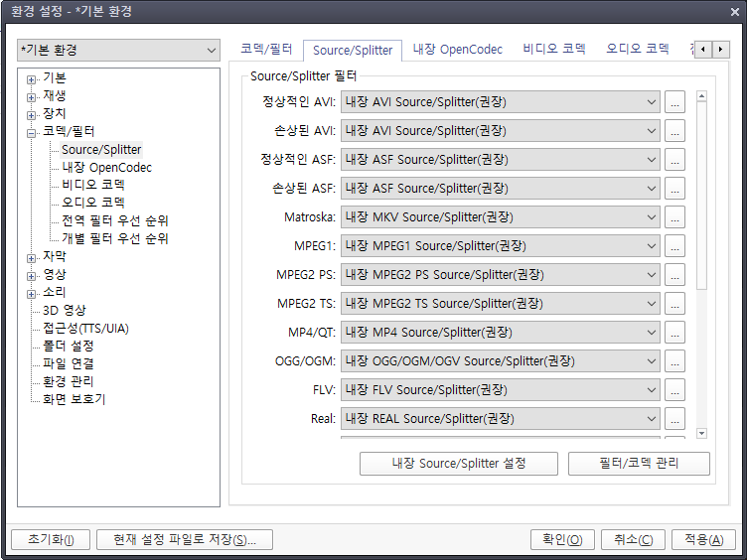The image size is (747, 560).
Task: Select 전역 필터 우선 순위 in tree
Action: 114,220
